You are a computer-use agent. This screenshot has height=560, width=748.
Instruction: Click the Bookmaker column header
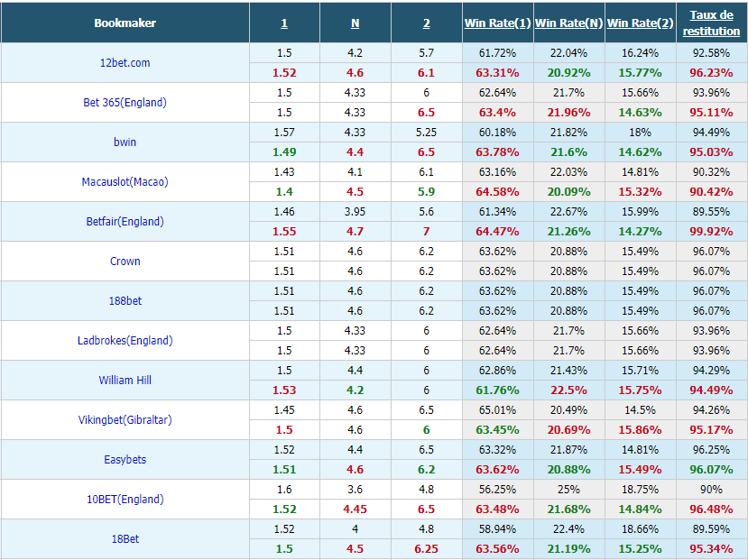125,23
